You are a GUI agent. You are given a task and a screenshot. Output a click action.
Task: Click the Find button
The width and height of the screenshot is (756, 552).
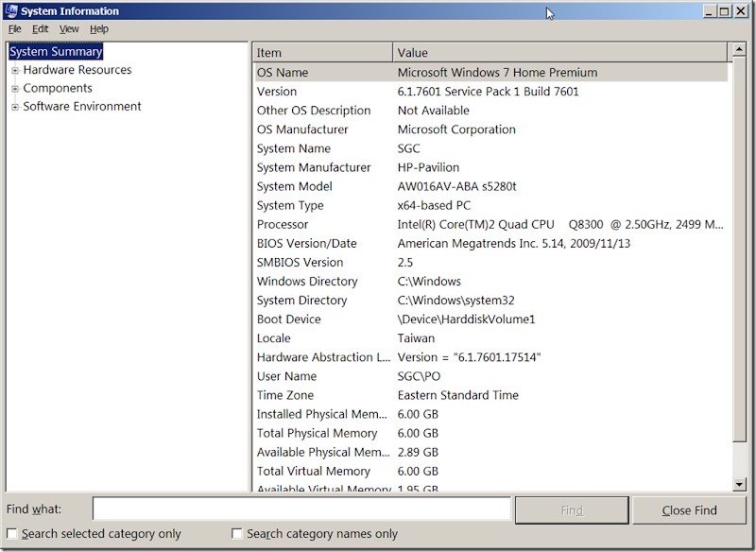[572, 510]
